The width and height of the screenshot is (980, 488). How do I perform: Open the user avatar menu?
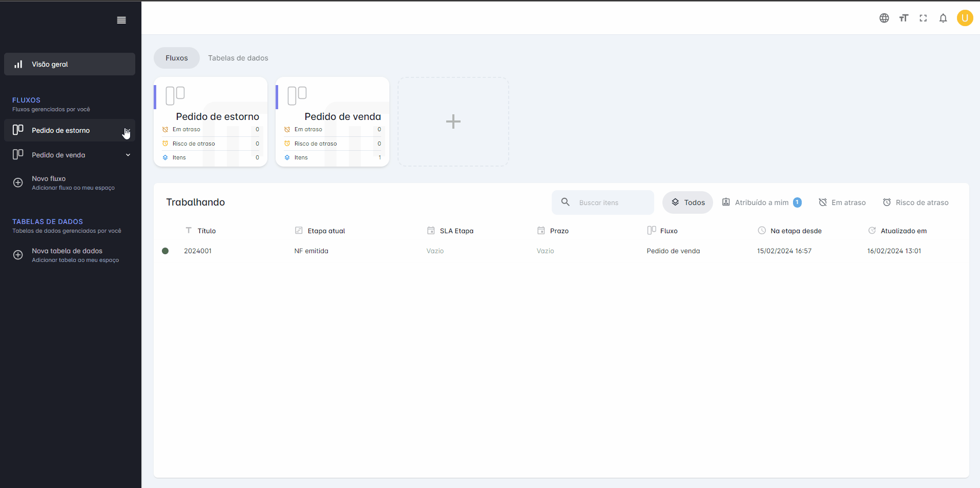pyautogui.click(x=965, y=18)
